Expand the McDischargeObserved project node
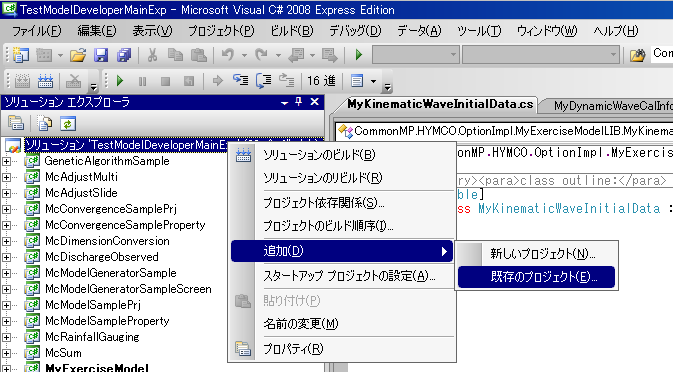This screenshot has height=372, width=673. (x=6, y=257)
